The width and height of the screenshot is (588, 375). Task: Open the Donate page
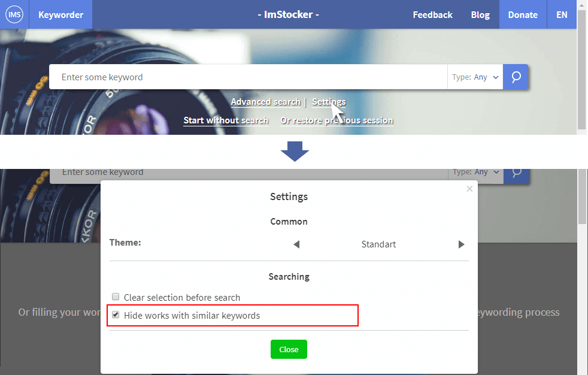tap(523, 14)
